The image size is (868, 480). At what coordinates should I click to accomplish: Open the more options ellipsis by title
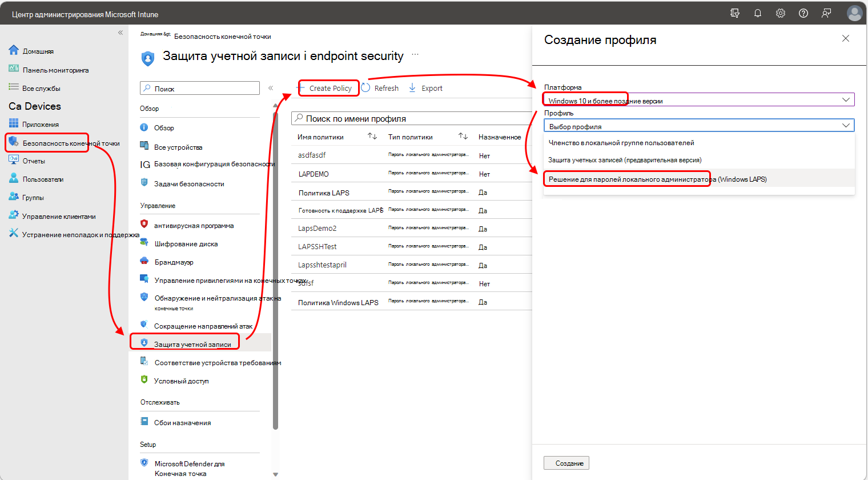tap(415, 55)
